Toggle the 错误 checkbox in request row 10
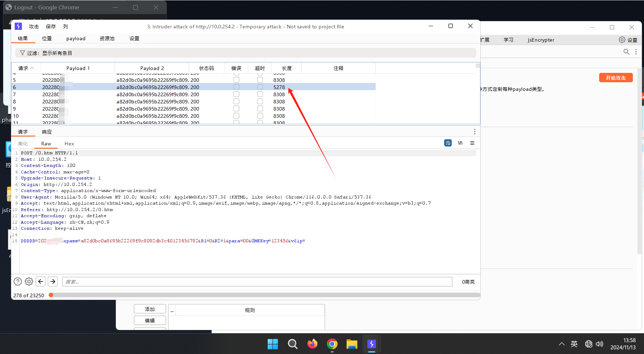The width and height of the screenshot is (644, 354). [x=236, y=116]
